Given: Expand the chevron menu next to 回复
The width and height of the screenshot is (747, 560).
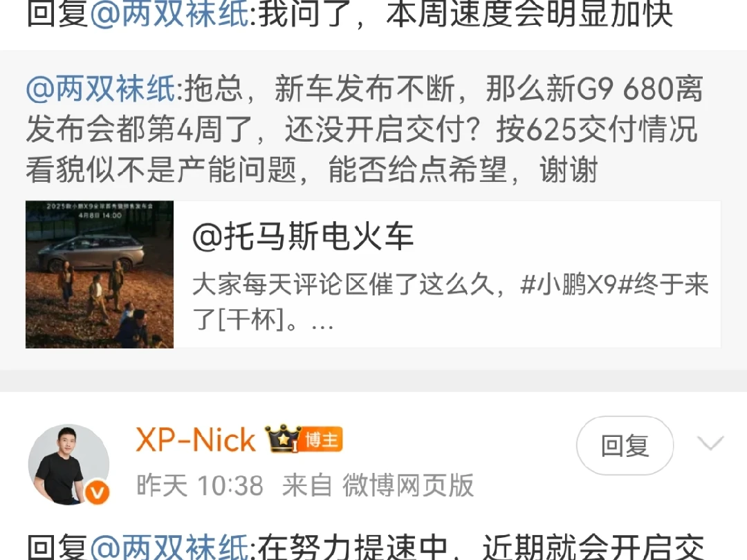Looking at the screenshot, I should (x=710, y=443).
